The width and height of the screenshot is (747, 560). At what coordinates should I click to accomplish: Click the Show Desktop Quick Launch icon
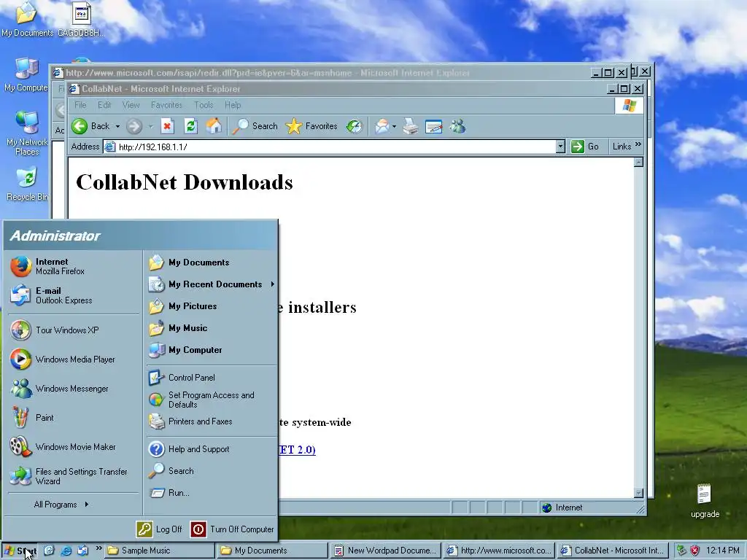coord(49,551)
